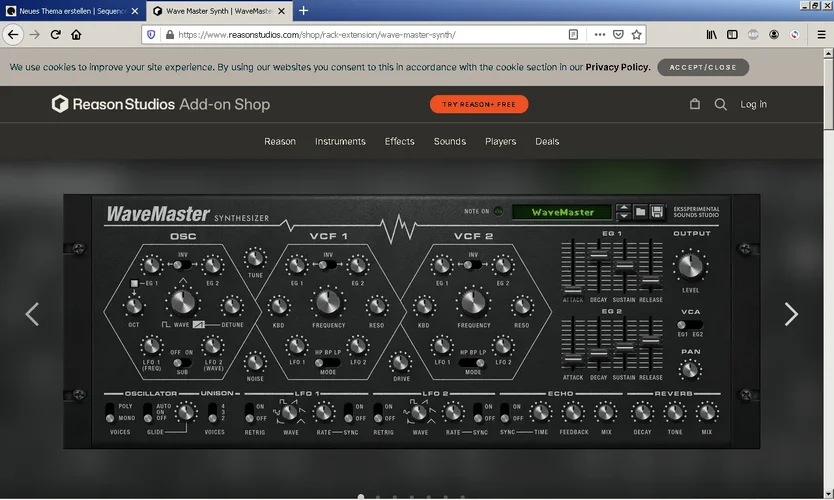This screenshot has width=834, height=500.
Task: Open Players menu item
Action: click(501, 141)
